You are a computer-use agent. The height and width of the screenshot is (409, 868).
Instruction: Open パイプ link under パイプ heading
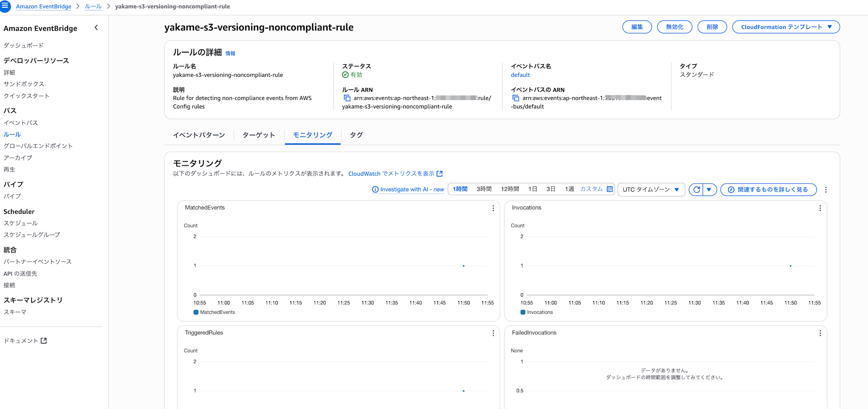[12, 196]
